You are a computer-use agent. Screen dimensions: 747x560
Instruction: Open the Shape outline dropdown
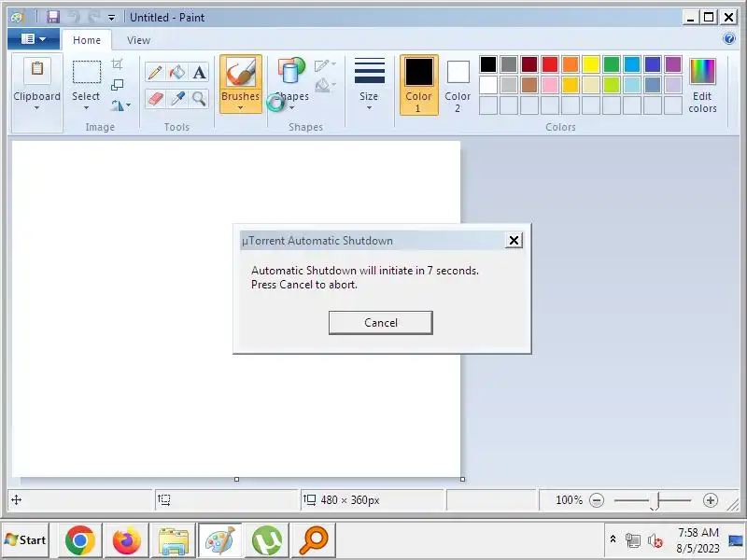(325, 65)
